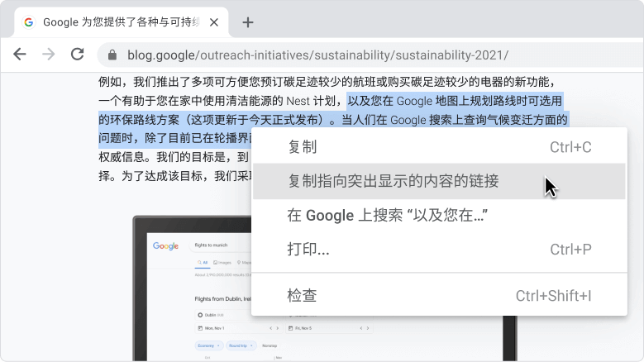Click the 'flights to munich' search box
Viewport: 644px width, 362px height.
tap(220, 245)
